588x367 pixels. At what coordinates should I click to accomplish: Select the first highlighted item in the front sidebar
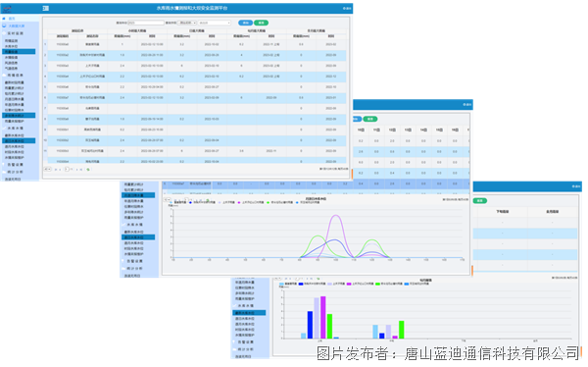coord(19,51)
